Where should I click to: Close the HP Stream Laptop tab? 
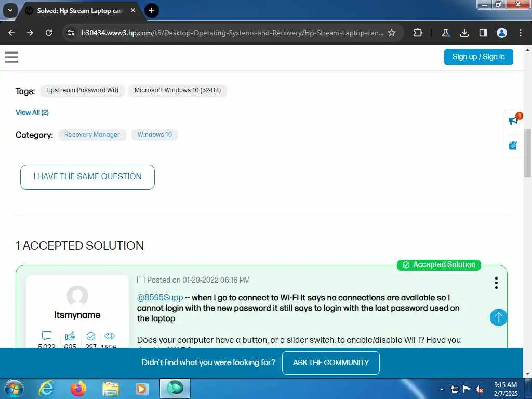tap(133, 10)
